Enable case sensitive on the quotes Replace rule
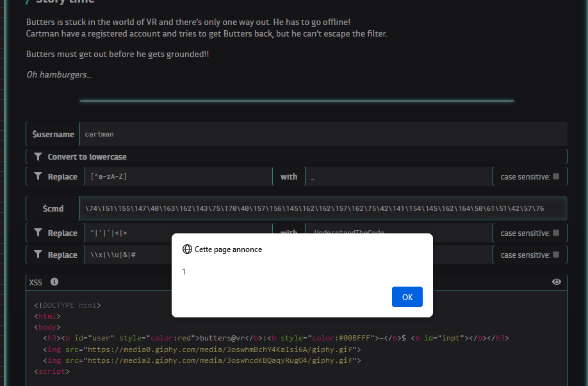Image resolution: width=588 pixels, height=386 pixels. click(555, 232)
